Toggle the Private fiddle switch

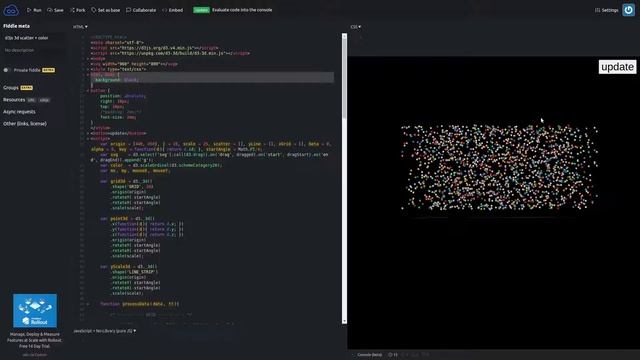tap(7, 70)
